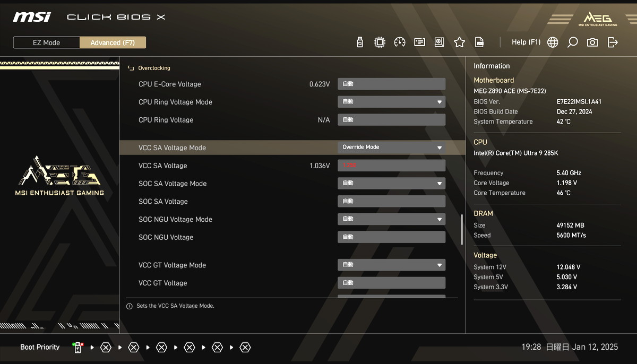Viewport: 637px width, 364px height.
Task: Click the DRAM speed 5600 MT/s
Action: [571, 236]
